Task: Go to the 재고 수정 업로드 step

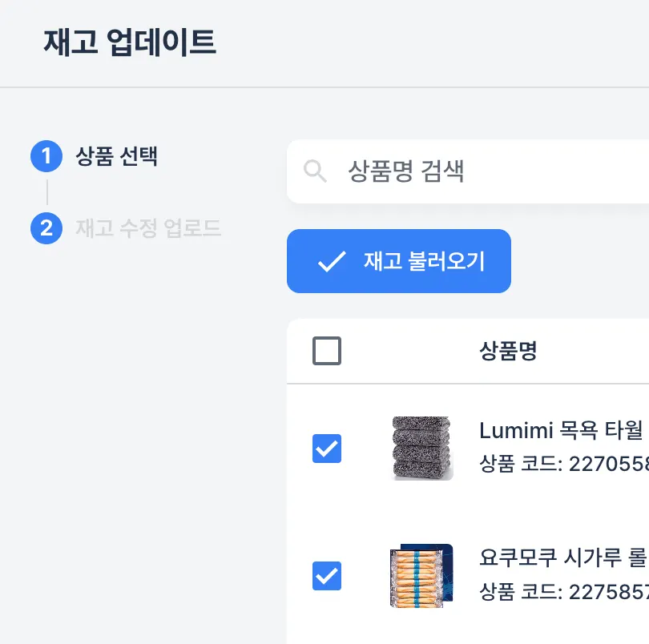Action: pos(148,228)
